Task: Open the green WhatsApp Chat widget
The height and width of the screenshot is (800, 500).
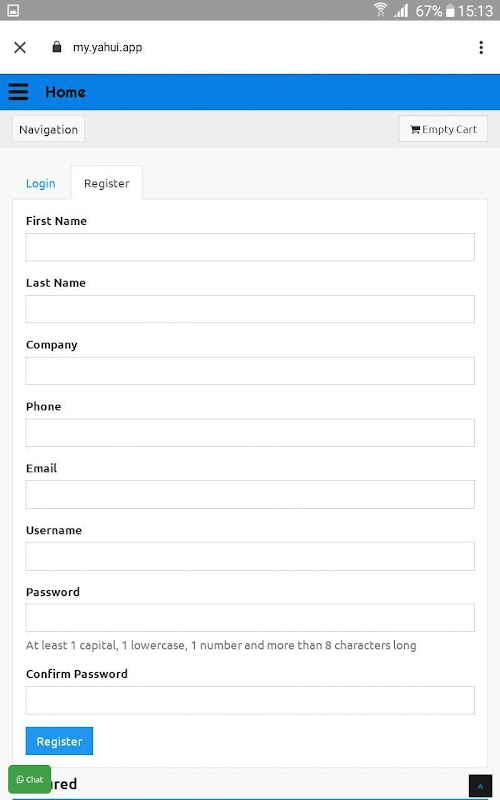Action: pyautogui.click(x=30, y=779)
